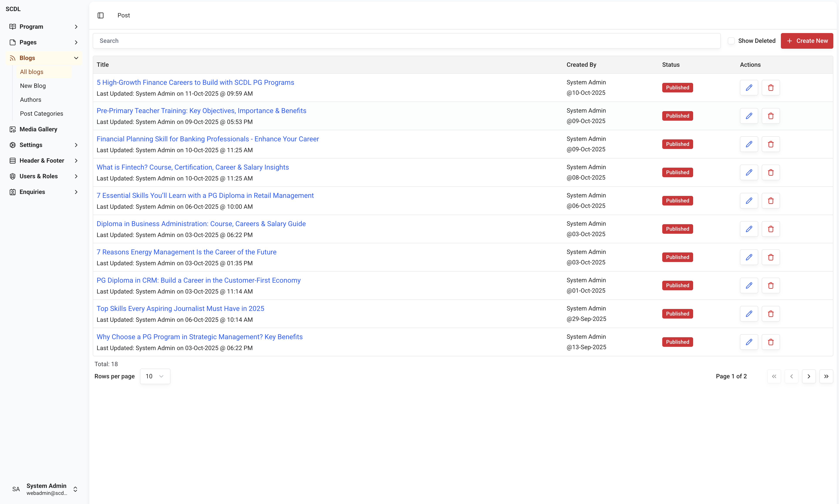Trash the Strategic Management PG Program post
Image resolution: width=839 pixels, height=504 pixels.
tap(771, 342)
